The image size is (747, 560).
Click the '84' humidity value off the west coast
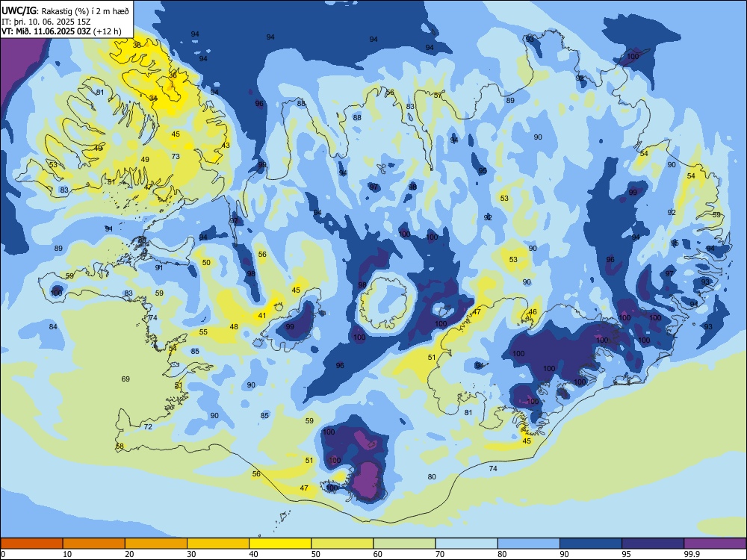coord(53,327)
